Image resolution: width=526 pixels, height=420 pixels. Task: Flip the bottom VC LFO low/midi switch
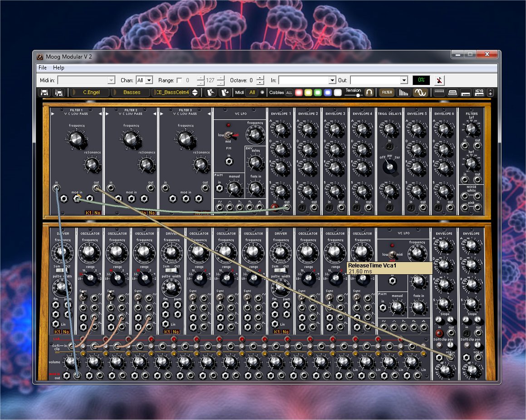392,254
